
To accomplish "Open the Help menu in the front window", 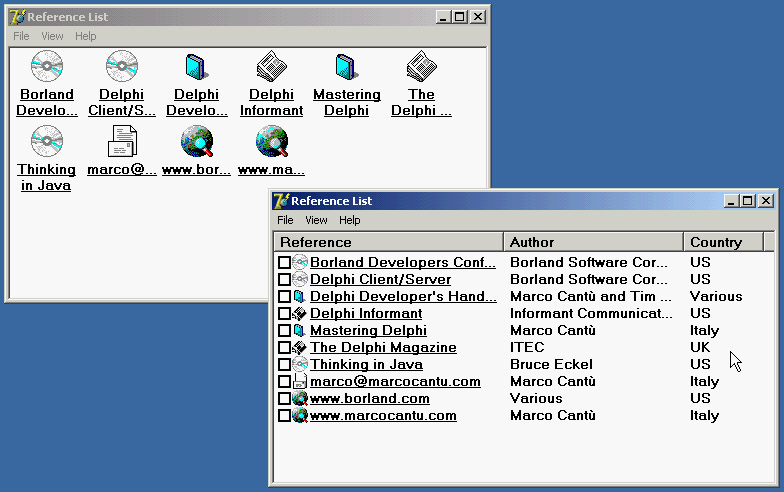I will tap(349, 220).
